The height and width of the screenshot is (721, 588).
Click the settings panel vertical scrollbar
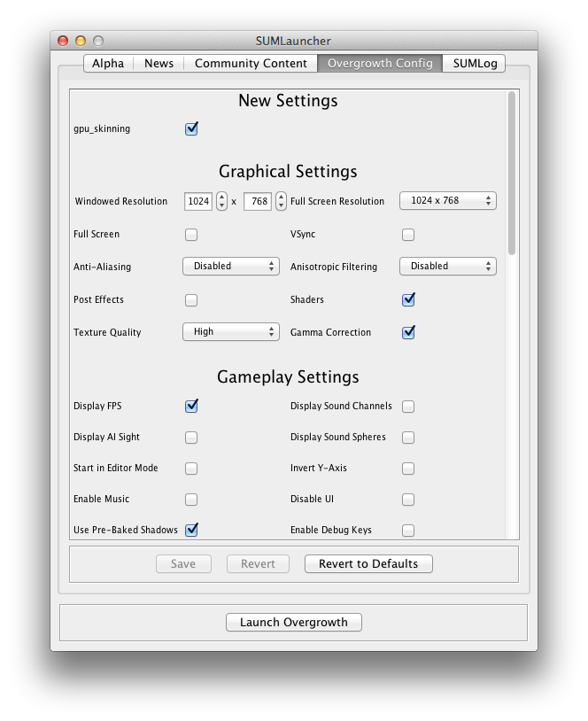coord(512,173)
